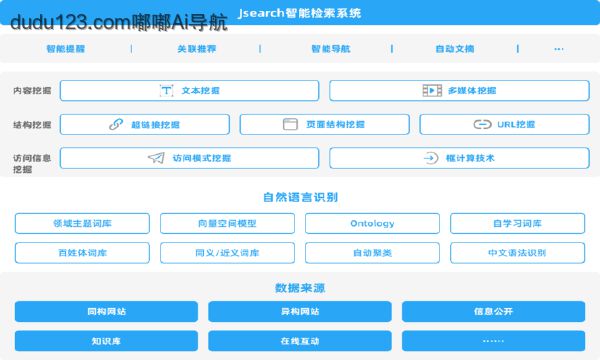The width and height of the screenshot is (600, 360).
Task: Select the 知识库 data source button
Action: point(106,341)
